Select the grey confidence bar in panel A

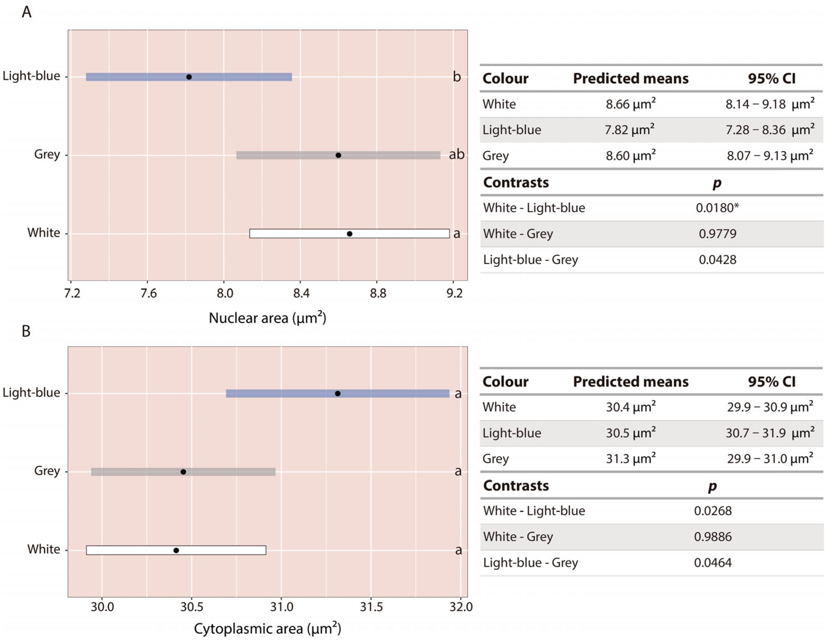tap(338, 155)
